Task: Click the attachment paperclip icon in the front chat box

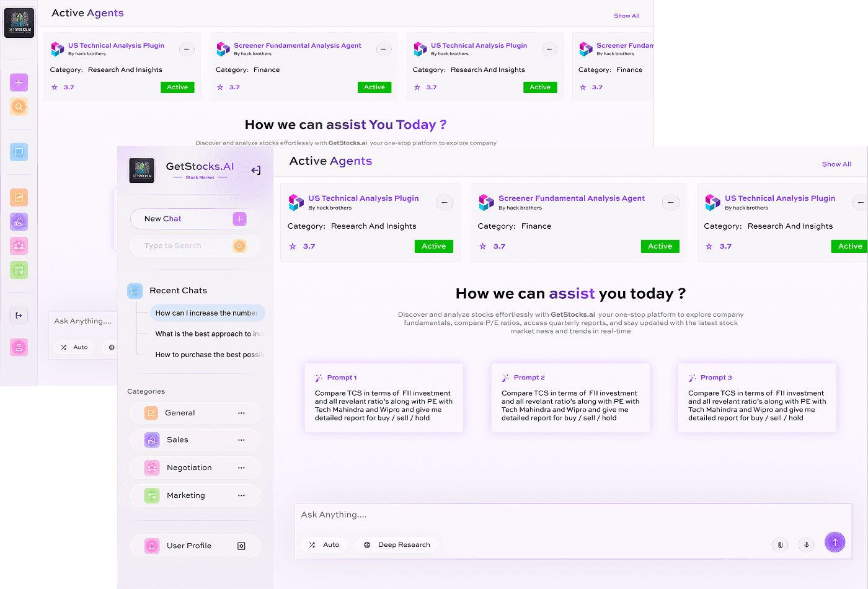Action: (x=780, y=545)
